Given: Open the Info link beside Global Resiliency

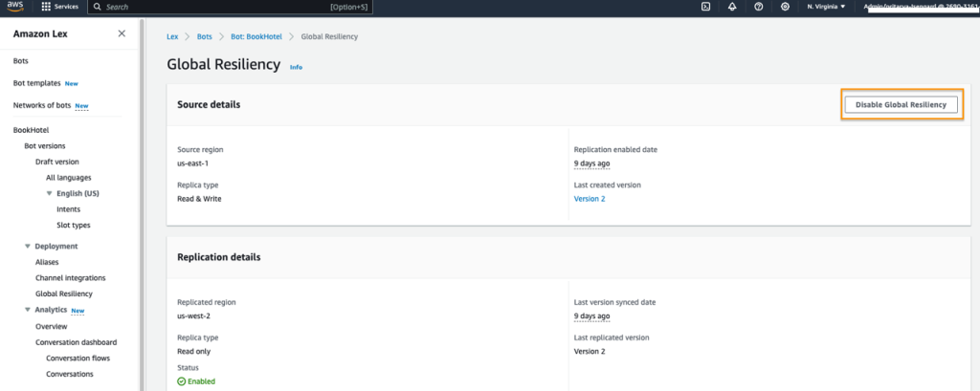Looking at the screenshot, I should [297, 67].
